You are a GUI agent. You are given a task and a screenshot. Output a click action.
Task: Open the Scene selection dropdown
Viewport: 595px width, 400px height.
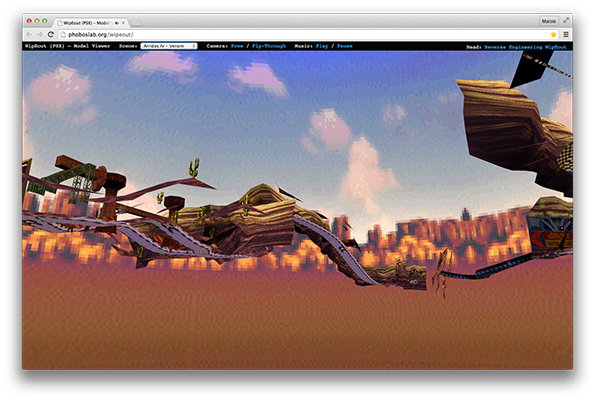pyautogui.click(x=169, y=46)
